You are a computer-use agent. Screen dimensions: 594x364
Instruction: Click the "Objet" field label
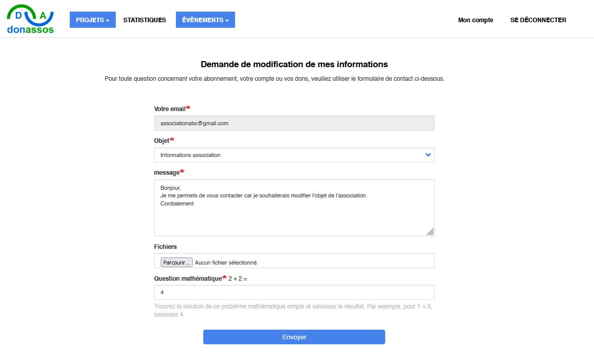pyautogui.click(x=162, y=141)
